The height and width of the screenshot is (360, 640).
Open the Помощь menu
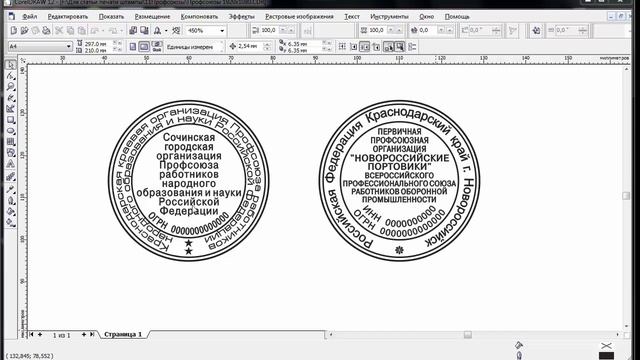[457, 17]
